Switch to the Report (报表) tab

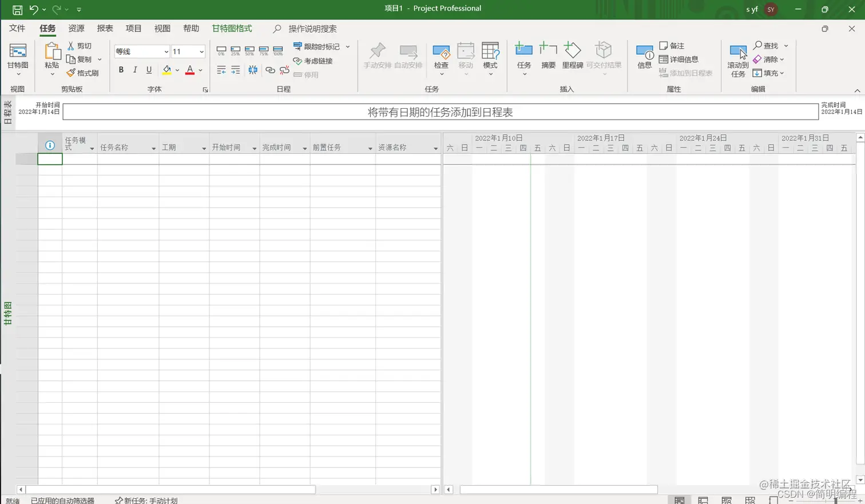coord(105,29)
